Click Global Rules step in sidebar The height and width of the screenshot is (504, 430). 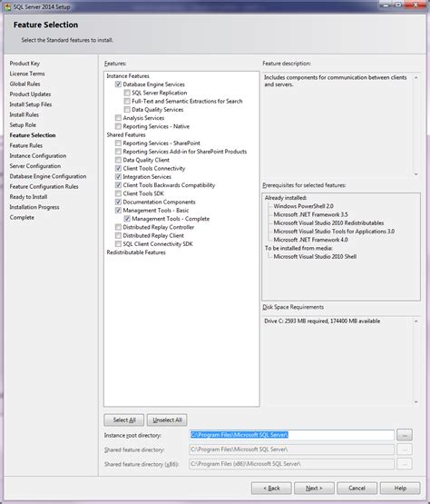[x=24, y=84]
